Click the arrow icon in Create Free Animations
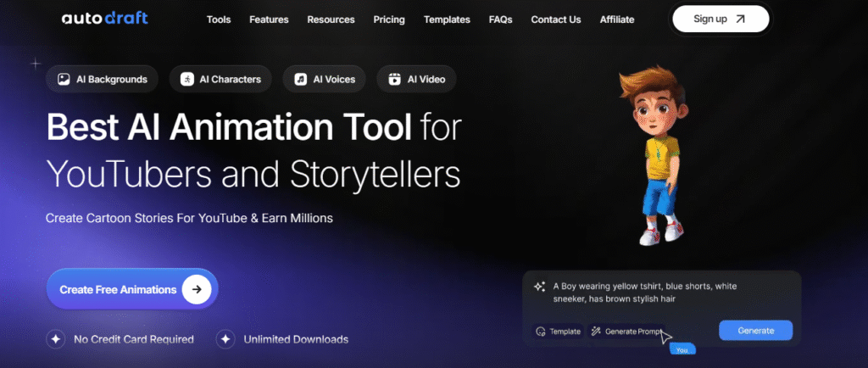The image size is (868, 368). (197, 289)
